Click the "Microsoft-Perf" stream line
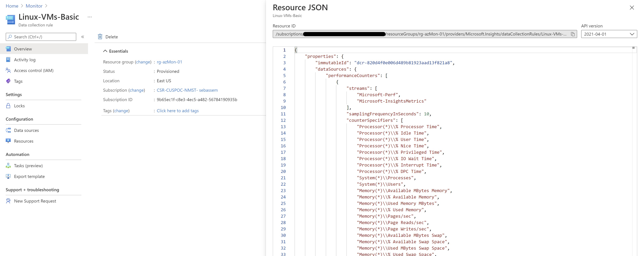The image size is (644, 256). (x=379, y=95)
